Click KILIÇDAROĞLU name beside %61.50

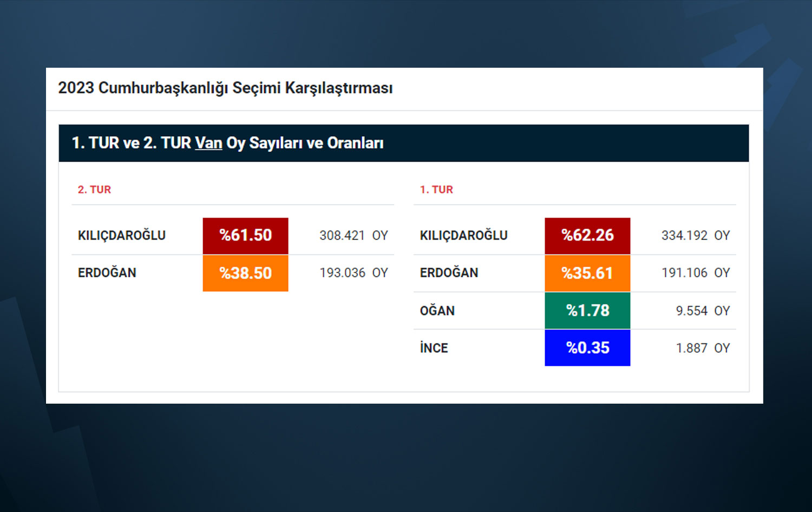122,236
